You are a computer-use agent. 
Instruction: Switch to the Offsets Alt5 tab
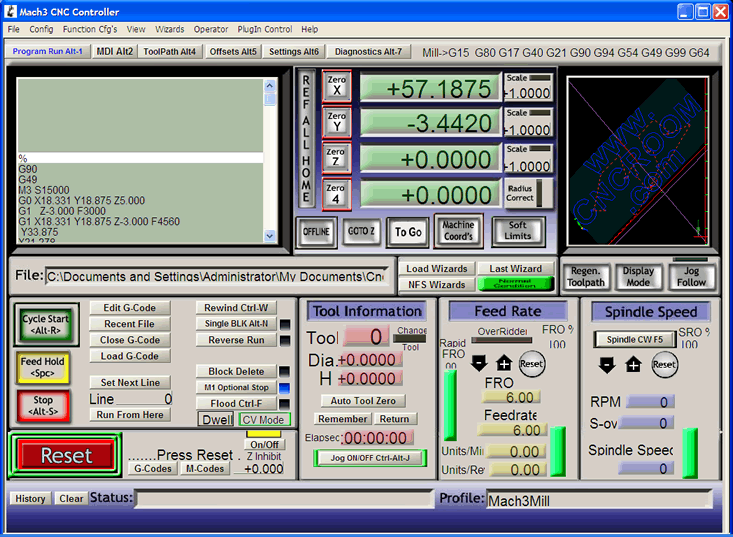(x=233, y=51)
